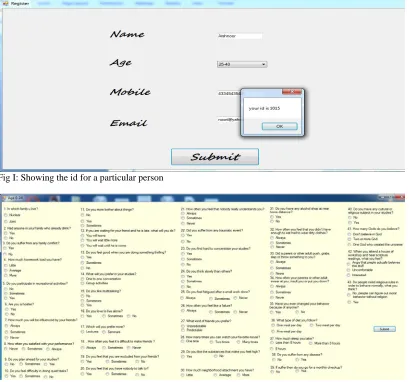This screenshot has width=409, height=382.
Task: Select 'Joint' for question 1 family type
Action: (6, 221)
